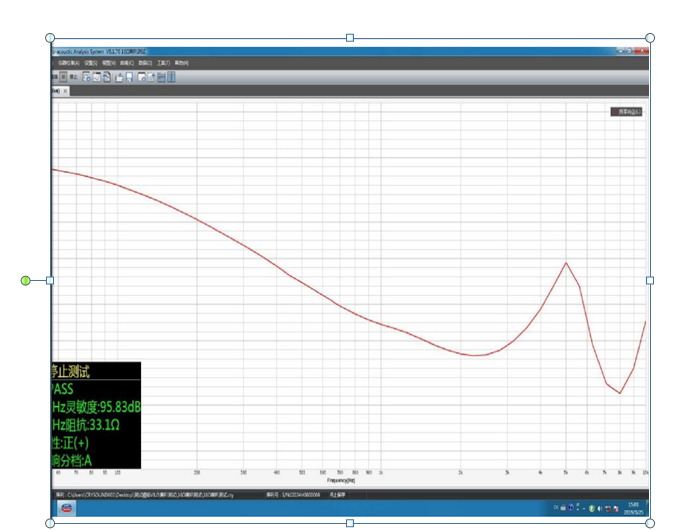Click the stacked-rows layout toolbar icon

pos(161,77)
